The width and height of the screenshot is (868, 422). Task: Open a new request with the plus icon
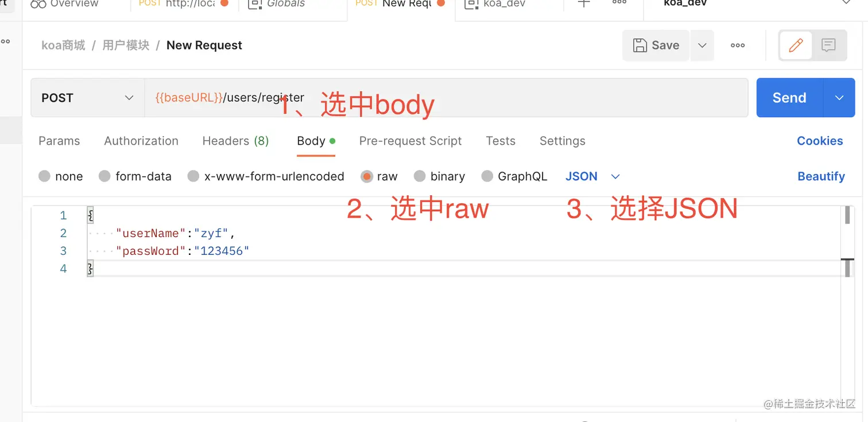click(583, 4)
